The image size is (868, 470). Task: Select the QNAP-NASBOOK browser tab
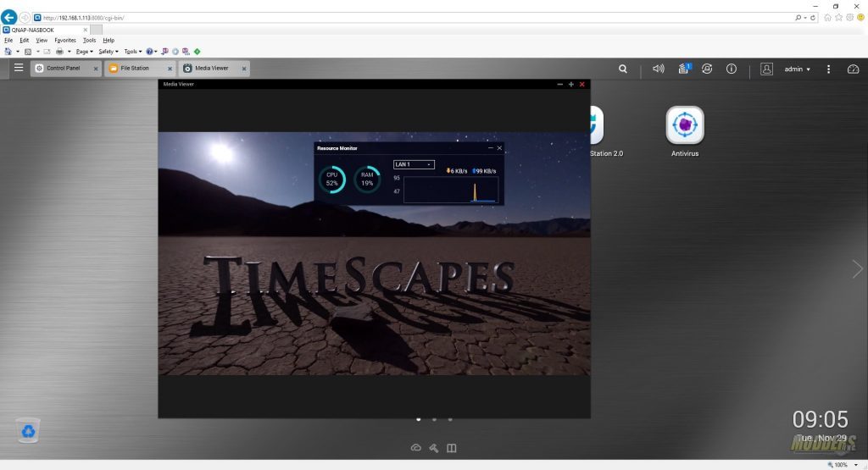45,30
